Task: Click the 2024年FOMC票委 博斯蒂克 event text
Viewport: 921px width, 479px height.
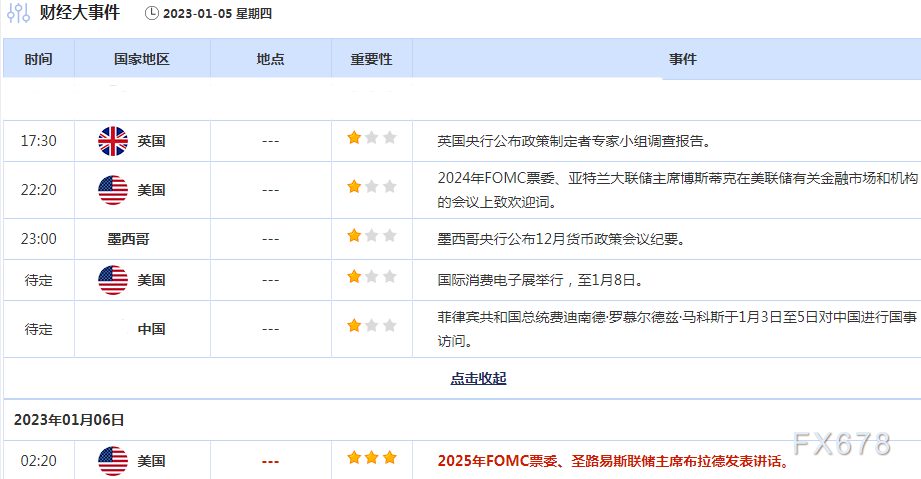Action: [x=677, y=190]
